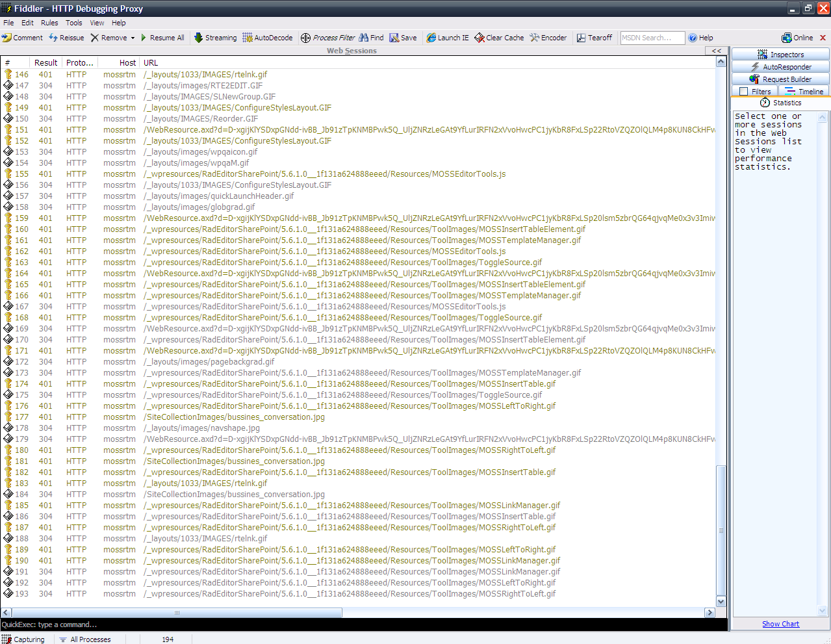Open the Help menu
The width and height of the screenshot is (831, 644).
[x=119, y=23]
